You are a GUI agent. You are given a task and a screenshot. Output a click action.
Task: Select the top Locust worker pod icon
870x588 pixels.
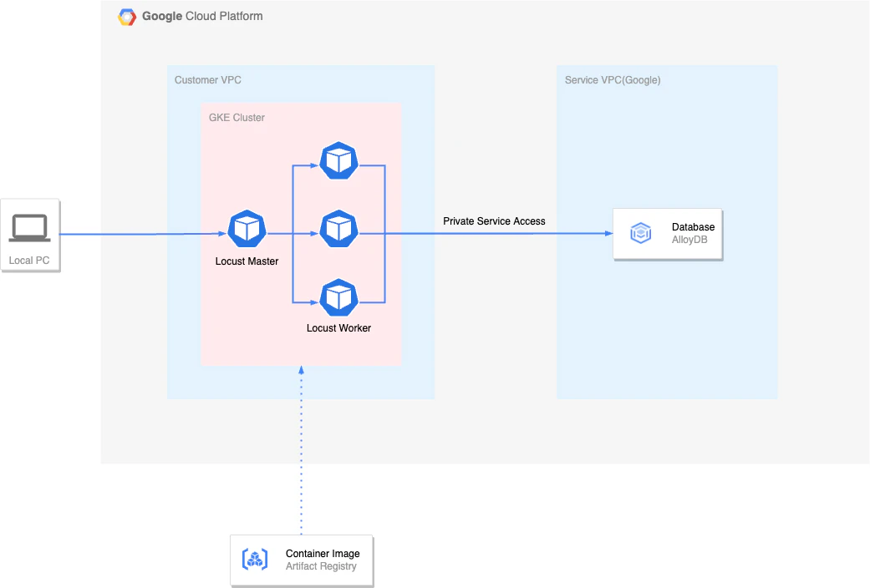pos(339,161)
